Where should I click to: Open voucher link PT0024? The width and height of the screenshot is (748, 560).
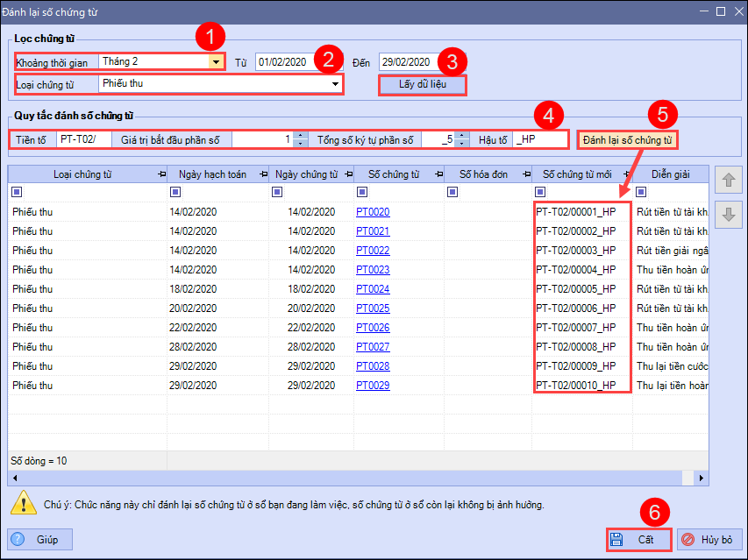coord(373,289)
